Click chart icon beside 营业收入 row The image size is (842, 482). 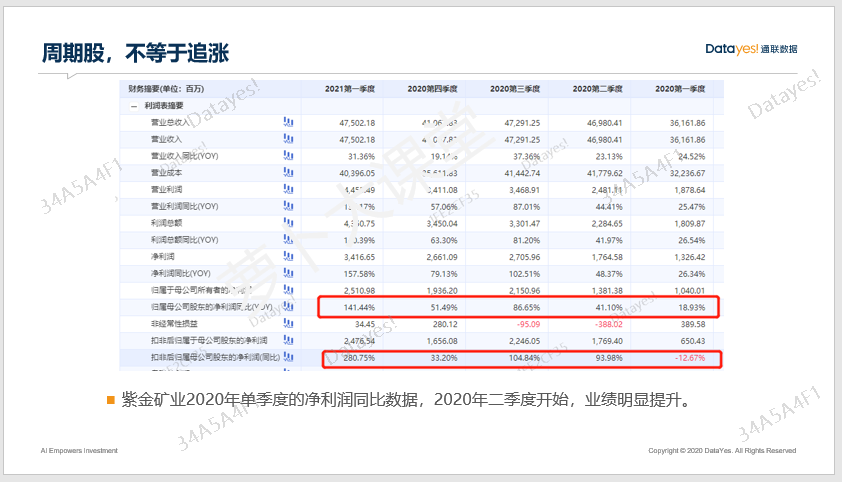point(288,140)
